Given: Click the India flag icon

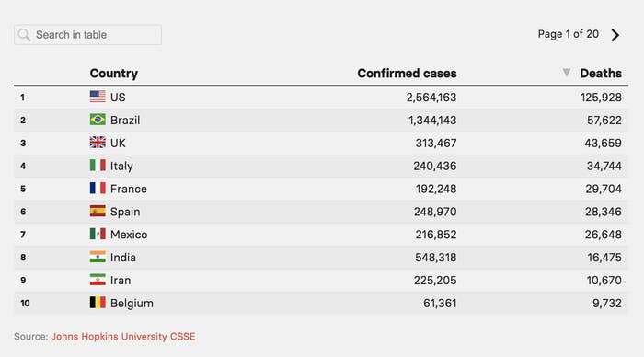Looking at the screenshot, I should pyautogui.click(x=98, y=257).
